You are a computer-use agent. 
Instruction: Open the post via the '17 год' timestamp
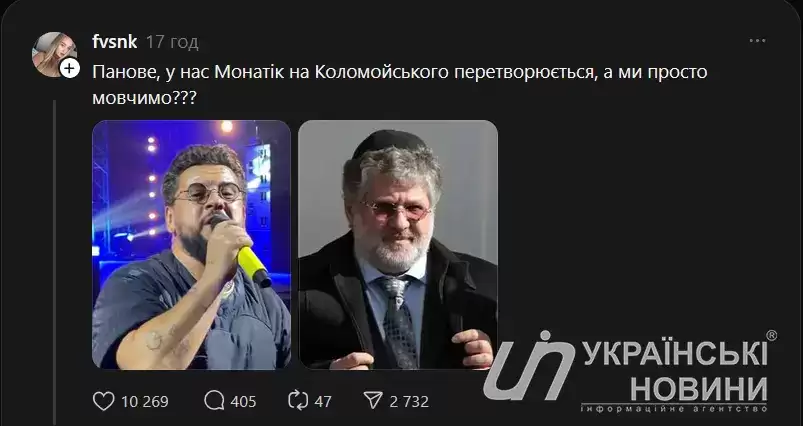172,42
